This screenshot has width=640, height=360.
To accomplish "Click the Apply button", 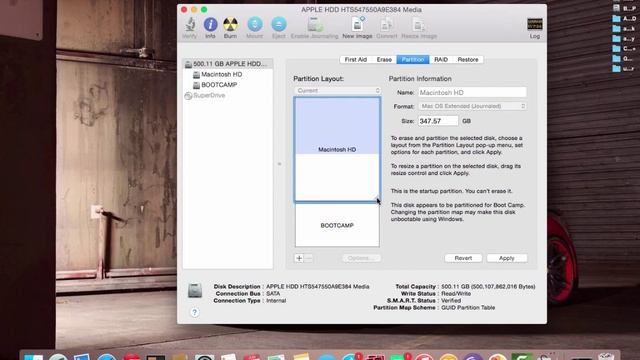I will coord(507,258).
